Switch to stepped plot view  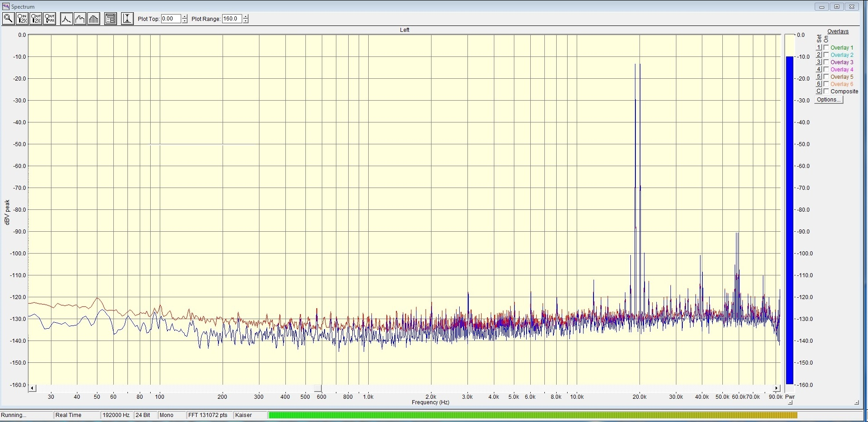pos(80,19)
